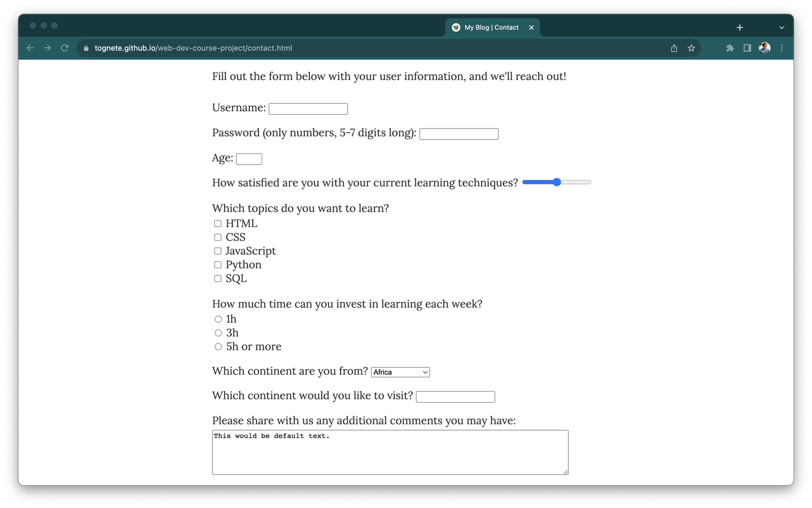The width and height of the screenshot is (812, 508).
Task: Click the satisfaction slider handle
Action: pyautogui.click(x=557, y=182)
